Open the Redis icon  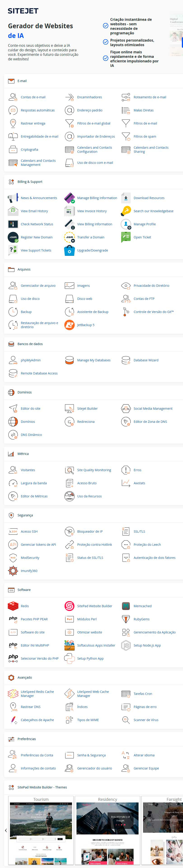click(x=13, y=606)
